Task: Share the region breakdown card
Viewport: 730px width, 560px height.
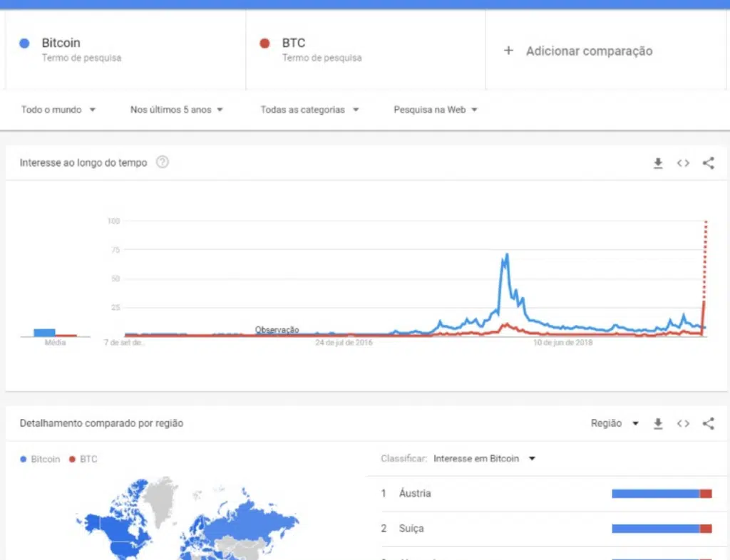Action: (x=708, y=424)
